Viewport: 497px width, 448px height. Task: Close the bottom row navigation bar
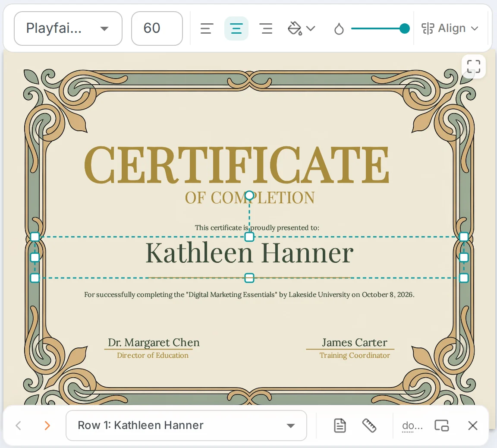pyautogui.click(x=472, y=426)
